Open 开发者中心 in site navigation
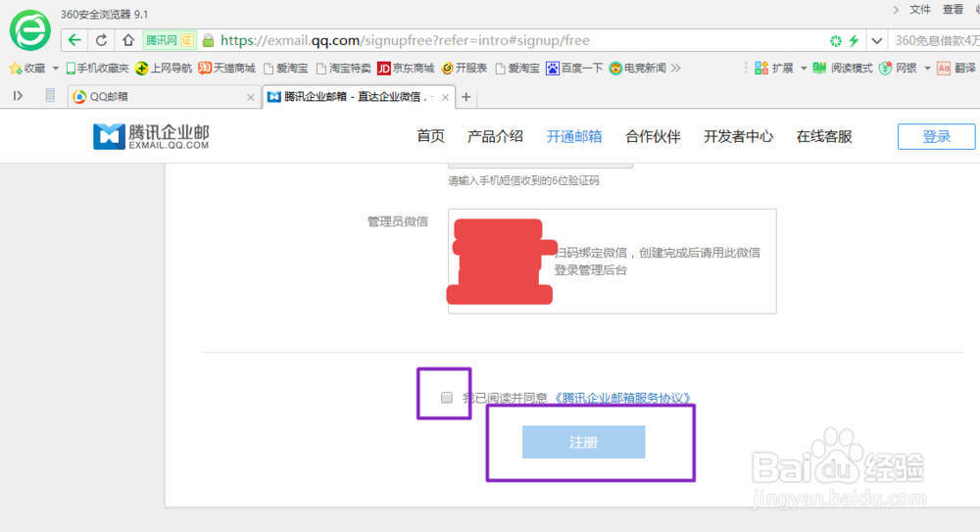980x532 pixels. 738,136
